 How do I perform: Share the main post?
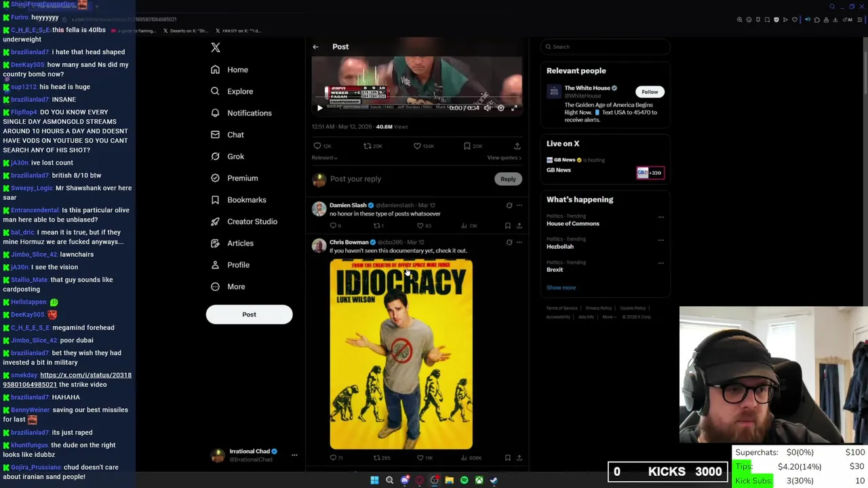pos(517,146)
